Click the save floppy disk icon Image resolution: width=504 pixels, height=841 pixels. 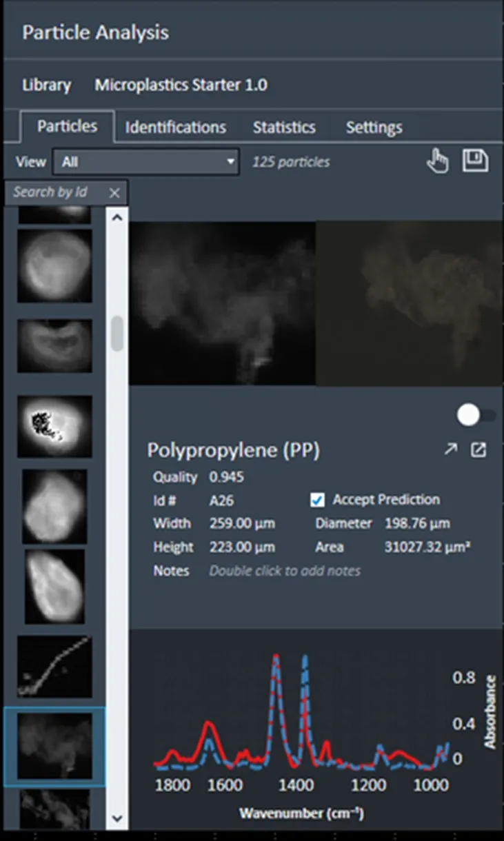(475, 161)
